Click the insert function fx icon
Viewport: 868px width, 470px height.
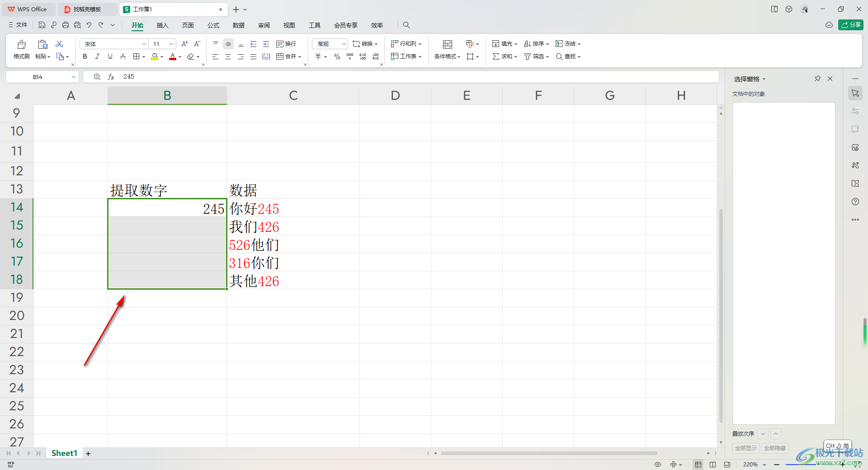coord(111,77)
